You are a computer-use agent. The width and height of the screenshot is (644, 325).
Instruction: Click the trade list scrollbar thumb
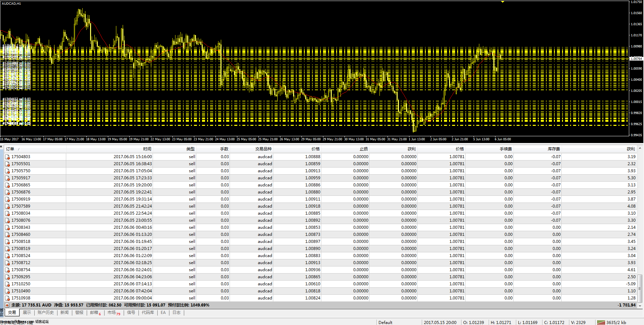[640, 288]
